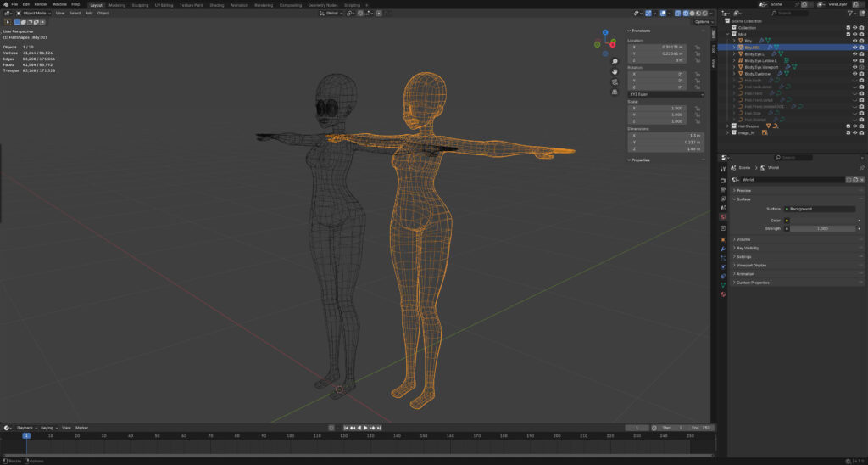Click frame 1 marker in timeline
The height and width of the screenshot is (465, 868).
[25, 436]
